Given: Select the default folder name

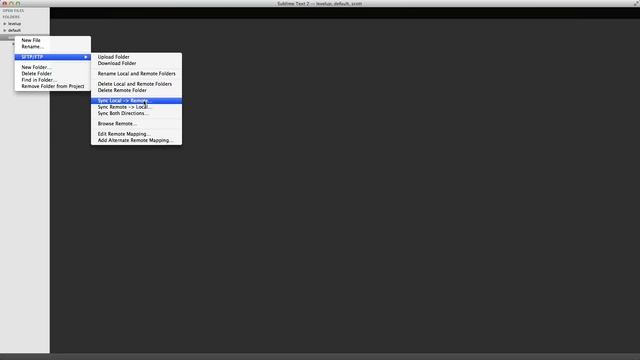Looking at the screenshot, I should (x=14, y=30).
